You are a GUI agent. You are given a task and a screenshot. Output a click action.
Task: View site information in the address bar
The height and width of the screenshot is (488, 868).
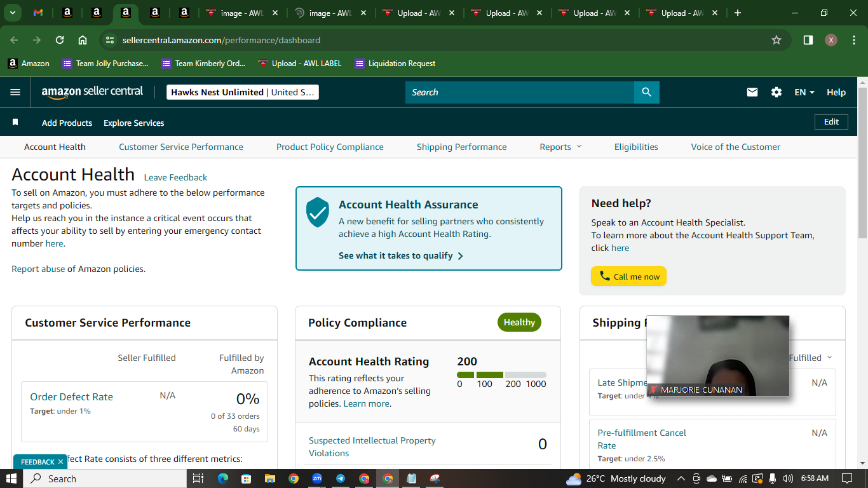(x=110, y=40)
